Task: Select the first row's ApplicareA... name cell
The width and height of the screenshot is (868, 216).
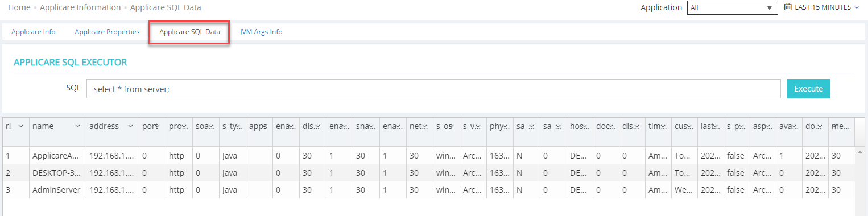Action: click(x=57, y=155)
